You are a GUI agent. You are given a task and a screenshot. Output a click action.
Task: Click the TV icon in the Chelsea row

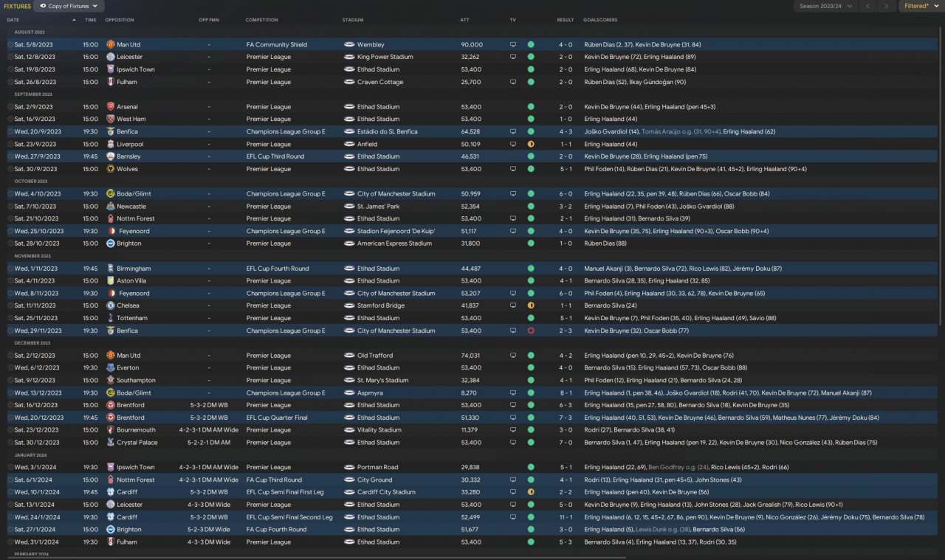click(513, 305)
